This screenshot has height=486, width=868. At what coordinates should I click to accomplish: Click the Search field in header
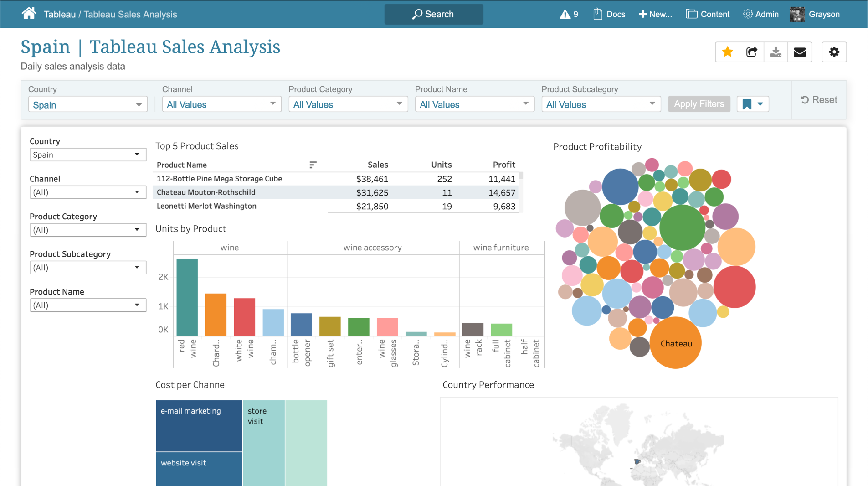433,14
